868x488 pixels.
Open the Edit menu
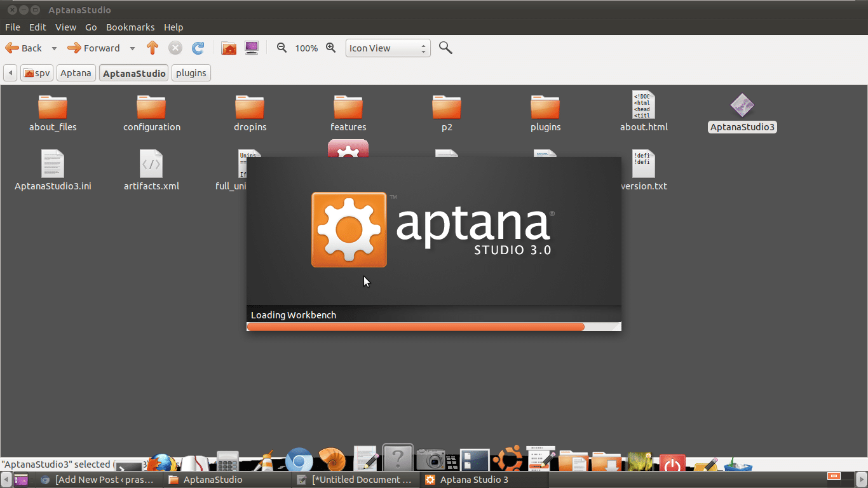click(x=37, y=27)
